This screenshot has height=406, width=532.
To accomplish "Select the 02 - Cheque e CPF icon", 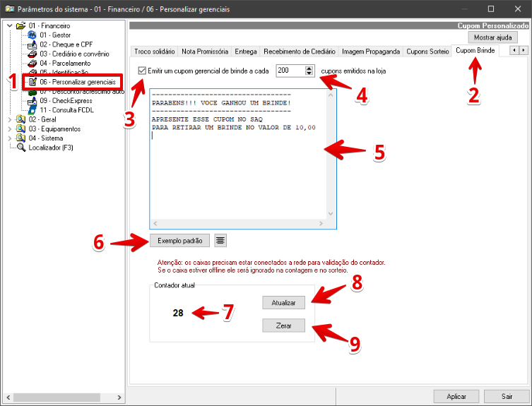I will [32, 44].
